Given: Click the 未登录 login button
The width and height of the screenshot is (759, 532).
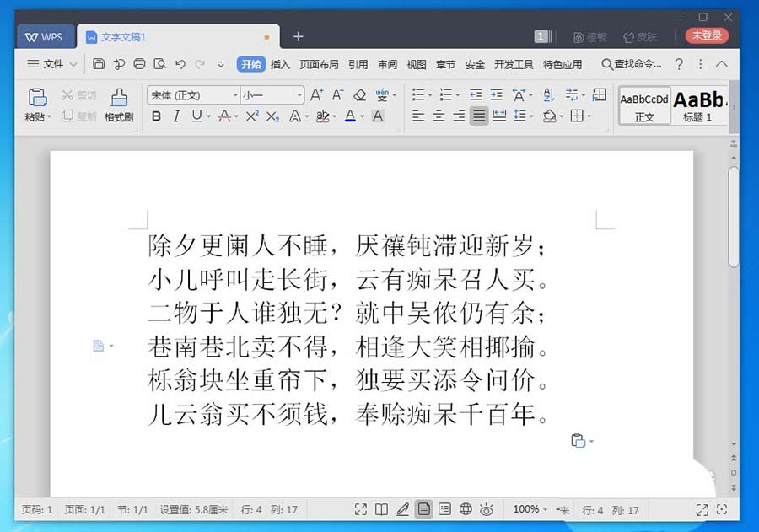Looking at the screenshot, I should [705, 36].
